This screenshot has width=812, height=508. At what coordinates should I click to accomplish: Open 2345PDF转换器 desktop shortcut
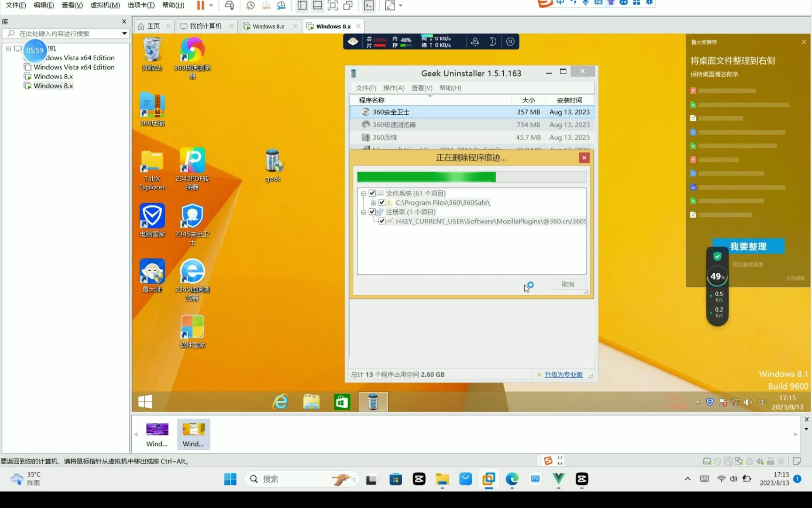[x=192, y=168]
